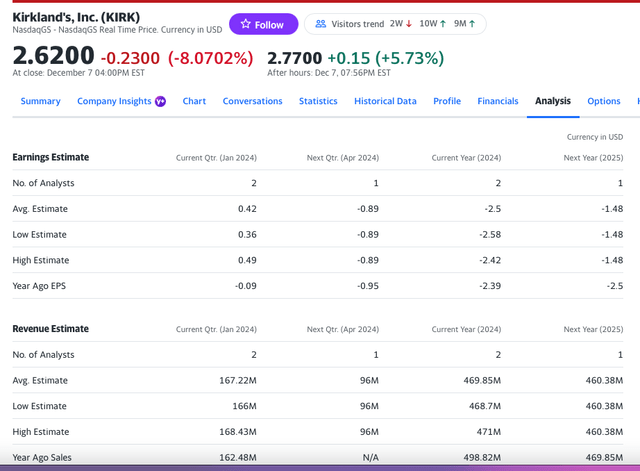Switch to the Profile tab
Screen dimensions: 640x471
(x=447, y=101)
